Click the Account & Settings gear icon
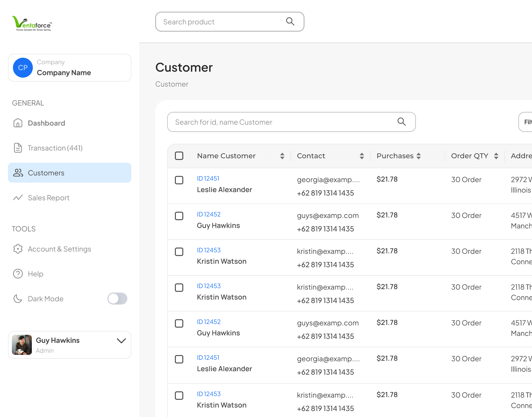Viewport: 532px width, 417px height. 18,249
